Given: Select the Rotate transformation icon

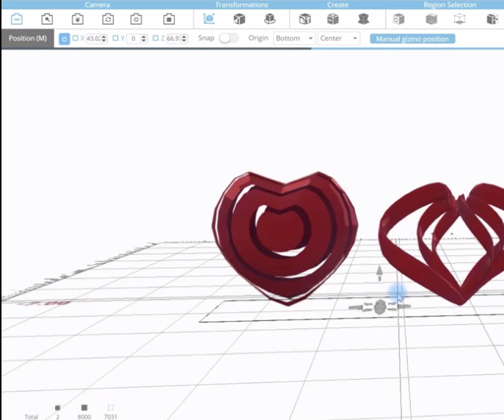Looking at the screenshot, I should click(x=269, y=19).
